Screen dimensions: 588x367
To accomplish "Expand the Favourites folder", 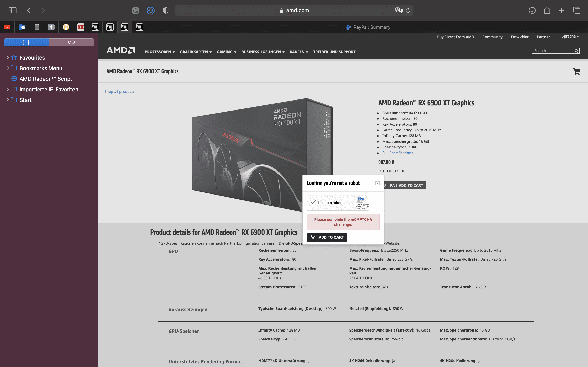I will pyautogui.click(x=8, y=57).
